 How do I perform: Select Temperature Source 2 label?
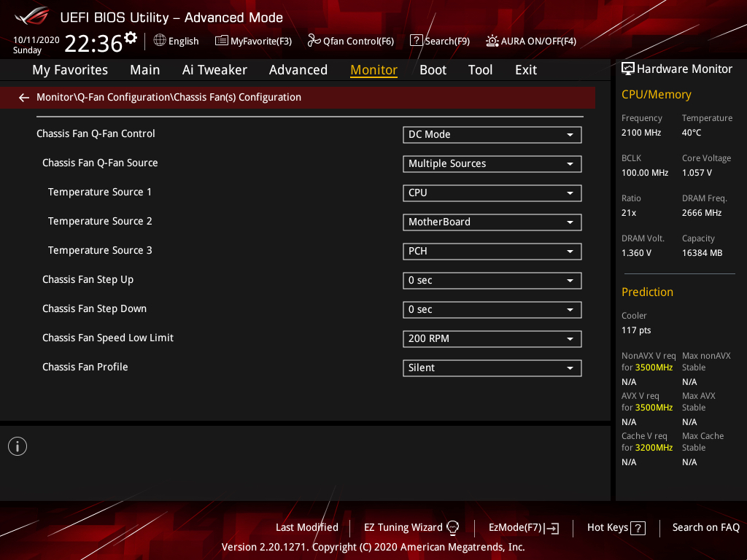(100, 222)
